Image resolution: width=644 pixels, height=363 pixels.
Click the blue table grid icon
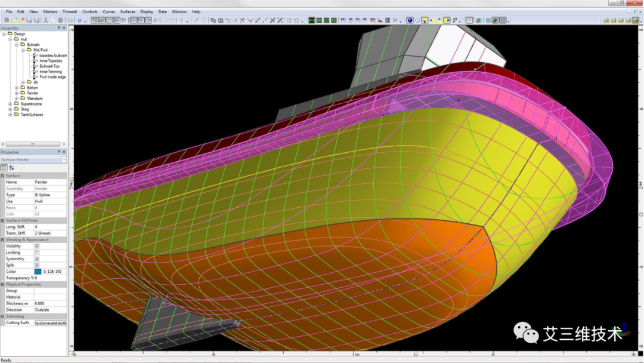388,20
